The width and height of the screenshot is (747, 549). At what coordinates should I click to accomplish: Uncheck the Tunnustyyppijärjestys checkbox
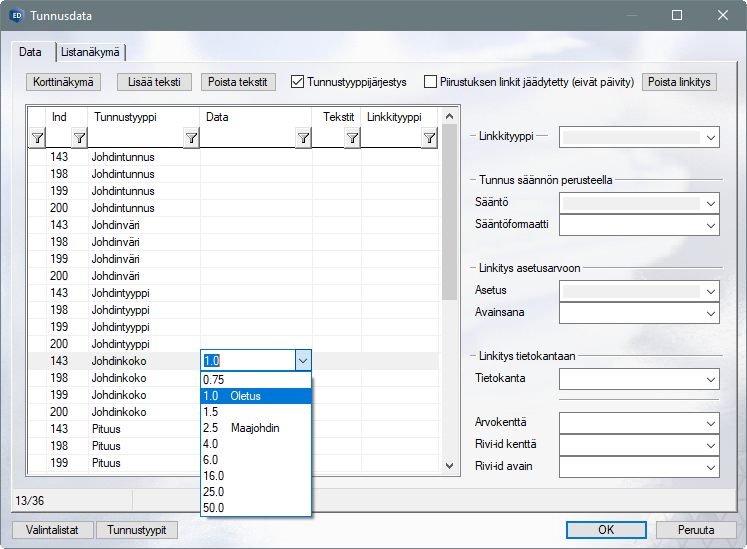(298, 82)
